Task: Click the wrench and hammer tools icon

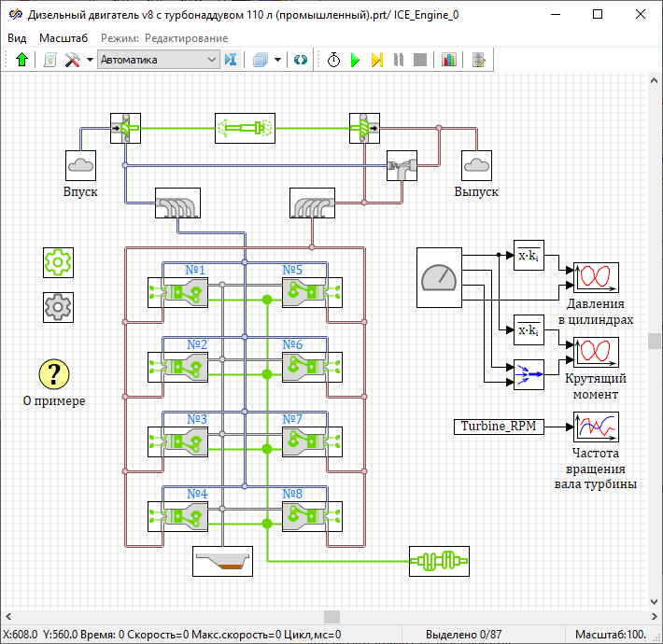Action: pyautogui.click(x=73, y=60)
